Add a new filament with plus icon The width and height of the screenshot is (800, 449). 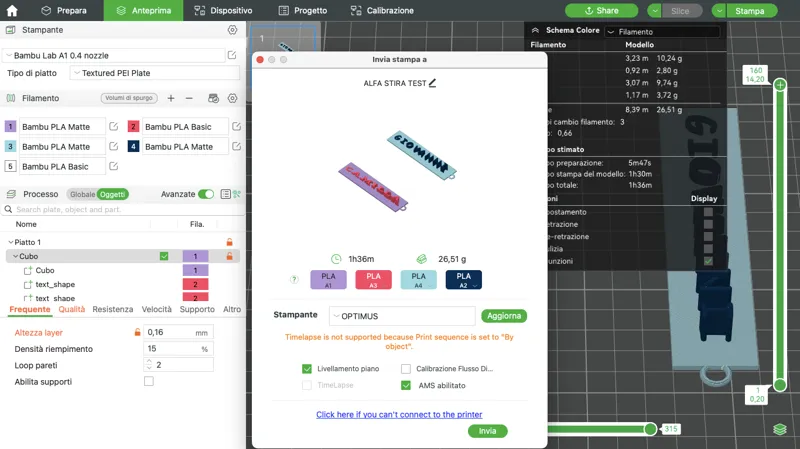[x=171, y=98]
